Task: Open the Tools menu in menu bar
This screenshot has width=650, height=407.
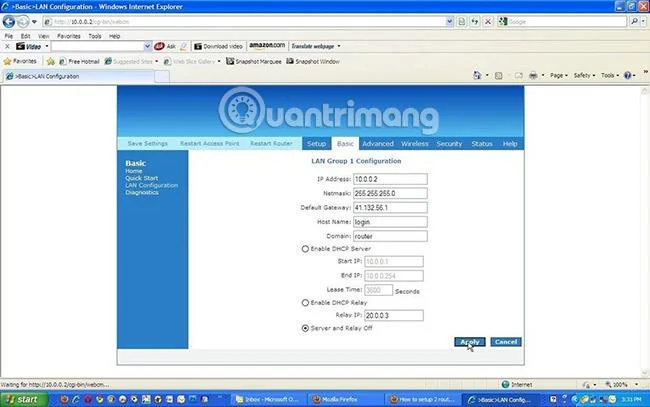Action: [x=95, y=36]
